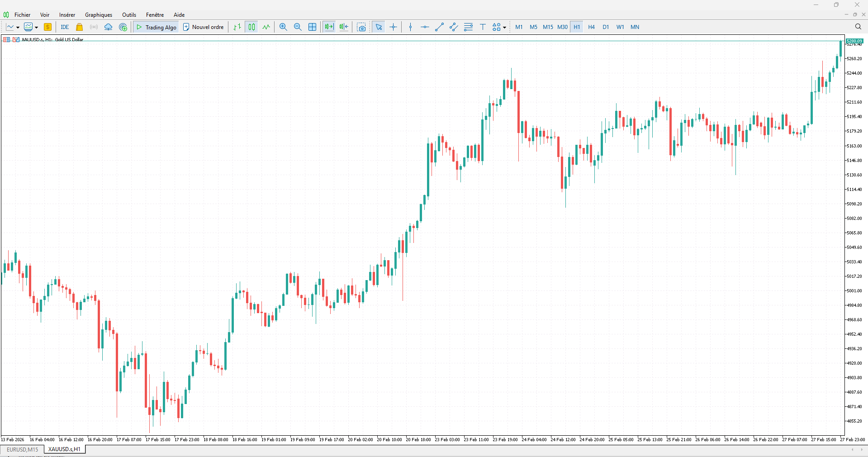Viewport: 868px width, 457px height.
Task: Switch chart to candlestick display mode
Action: (251, 27)
